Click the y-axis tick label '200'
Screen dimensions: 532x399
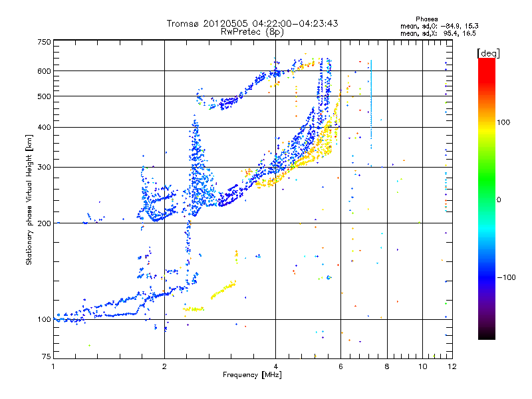45,223
